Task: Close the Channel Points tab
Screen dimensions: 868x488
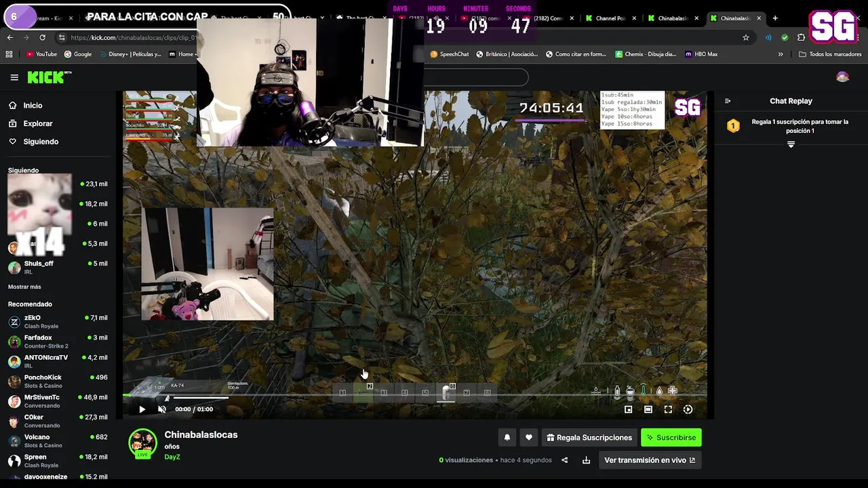Action: point(635,18)
